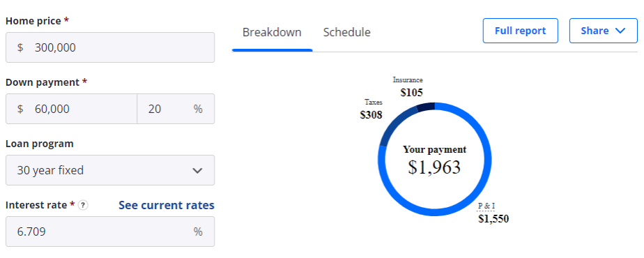Click the Home price input field
Image resolution: width=644 pixels, height=258 pixels.
pos(110,47)
